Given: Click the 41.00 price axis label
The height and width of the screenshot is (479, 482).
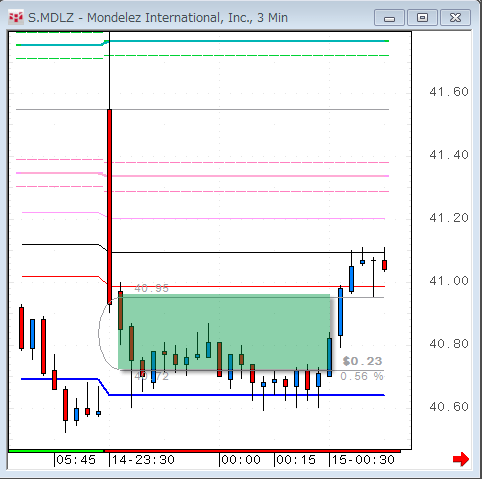Looking at the screenshot, I should [x=449, y=281].
